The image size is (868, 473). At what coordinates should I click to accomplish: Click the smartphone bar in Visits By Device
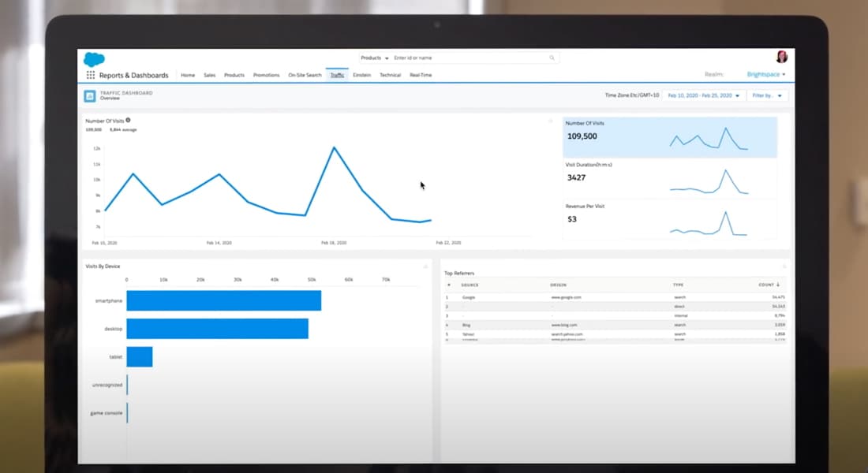tap(223, 300)
